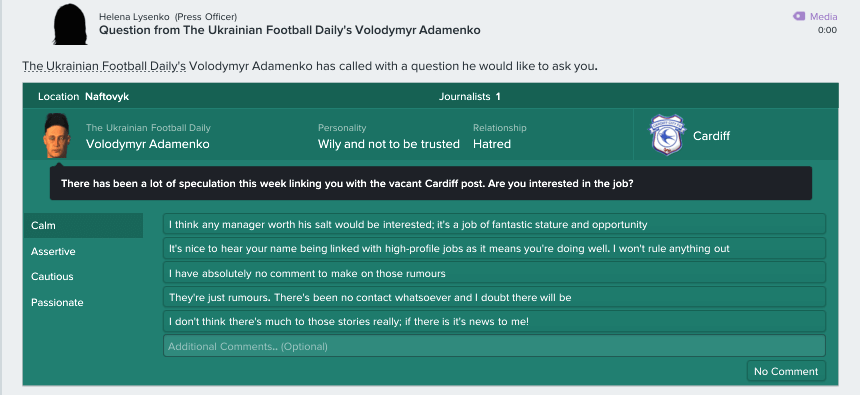Choose 'They're just rumours' no contact answer
860x395 pixels.
pos(494,297)
